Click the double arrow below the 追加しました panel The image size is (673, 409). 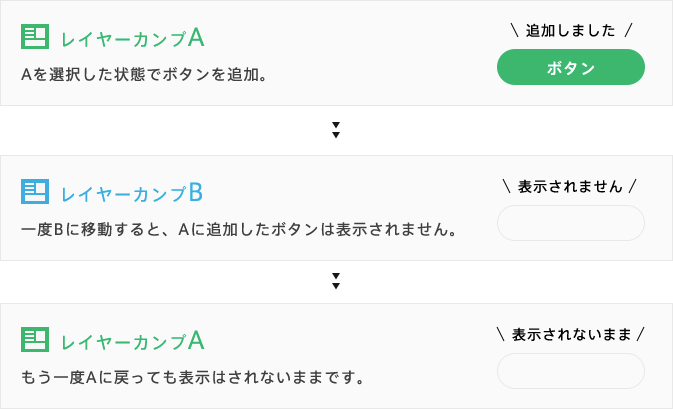(336, 130)
